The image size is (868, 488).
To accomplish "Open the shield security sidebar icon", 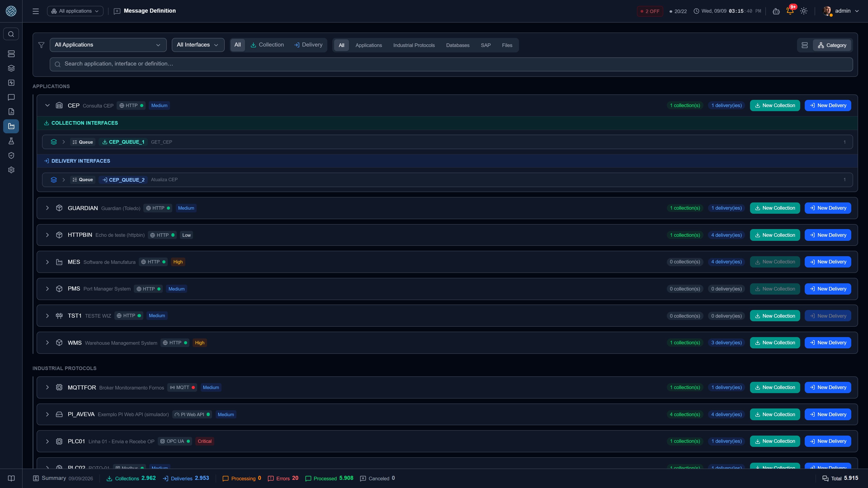I will [11, 155].
